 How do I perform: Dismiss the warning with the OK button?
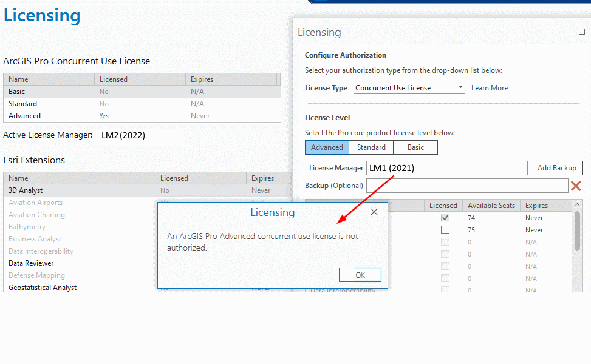[360, 274]
